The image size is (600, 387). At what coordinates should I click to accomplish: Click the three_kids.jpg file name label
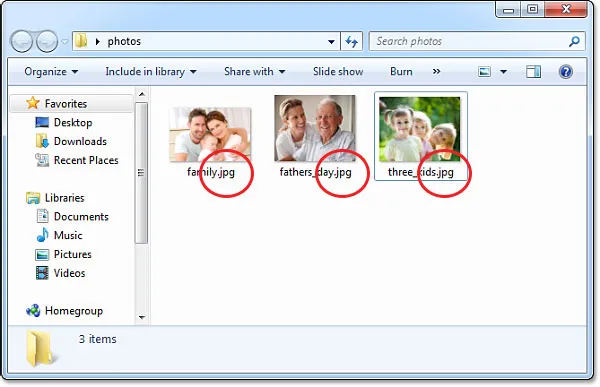click(421, 172)
